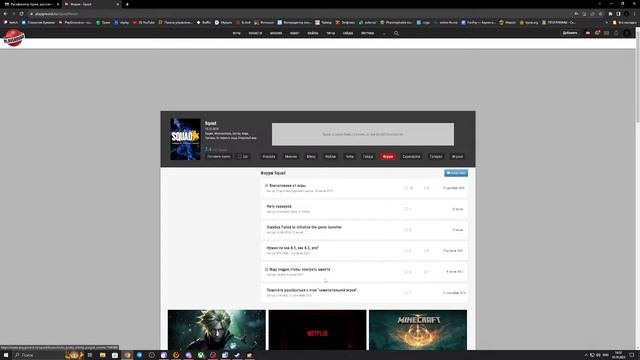Close the active Squad forum browser tab
640x360 pixels.
click(x=118, y=4)
